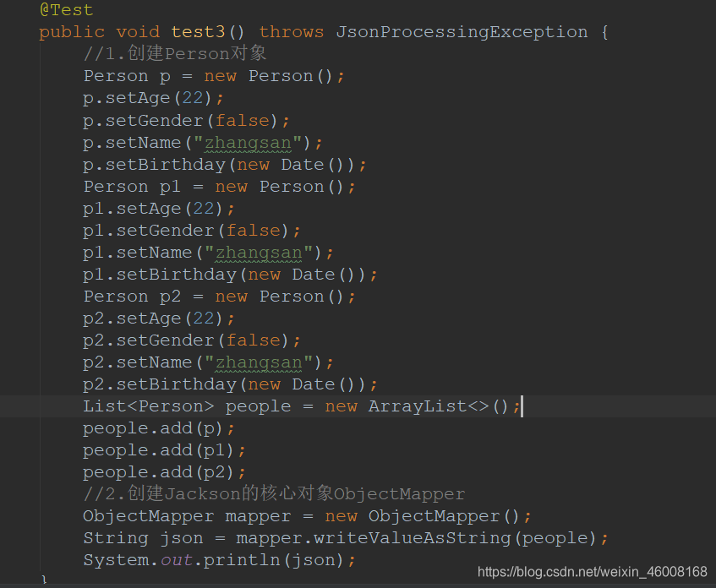Click the @Test annotation
Screen dimensions: 716x588
pyautogui.click(x=66, y=10)
